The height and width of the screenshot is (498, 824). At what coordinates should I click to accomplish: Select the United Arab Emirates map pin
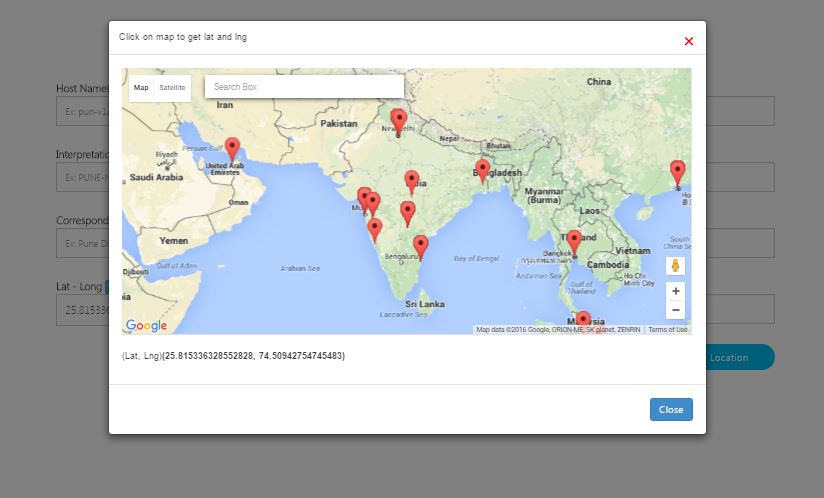tap(232, 148)
